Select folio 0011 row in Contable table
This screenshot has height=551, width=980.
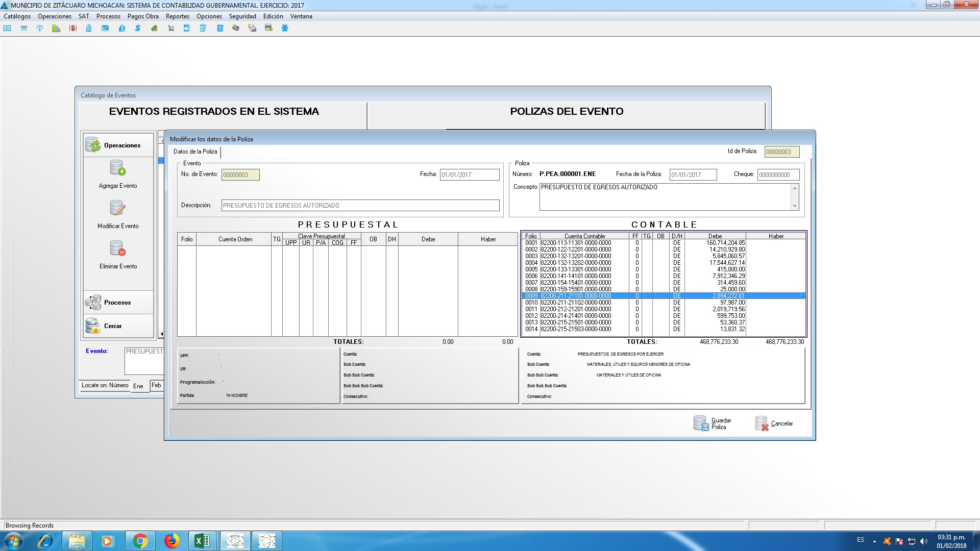tap(576, 309)
